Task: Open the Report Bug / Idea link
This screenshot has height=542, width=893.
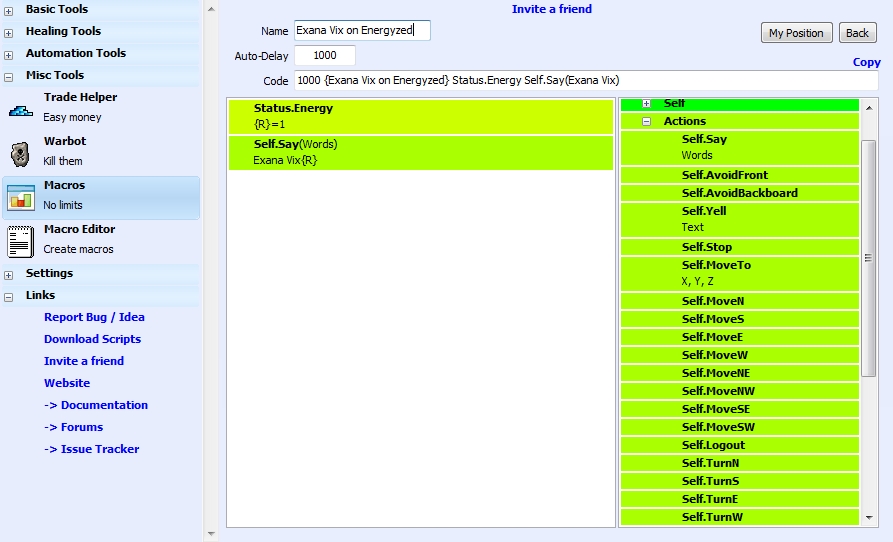Action: click(94, 317)
